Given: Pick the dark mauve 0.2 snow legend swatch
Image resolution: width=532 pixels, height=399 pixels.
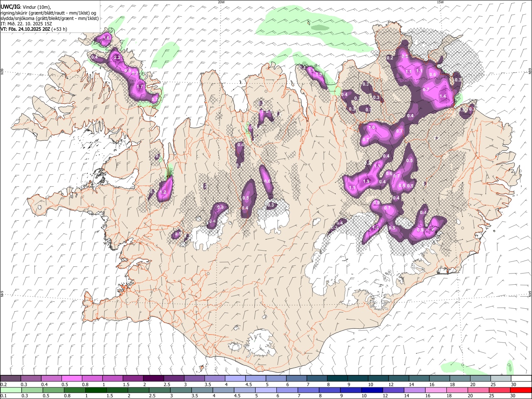Looking at the screenshot, I should pyautogui.click(x=10, y=378).
